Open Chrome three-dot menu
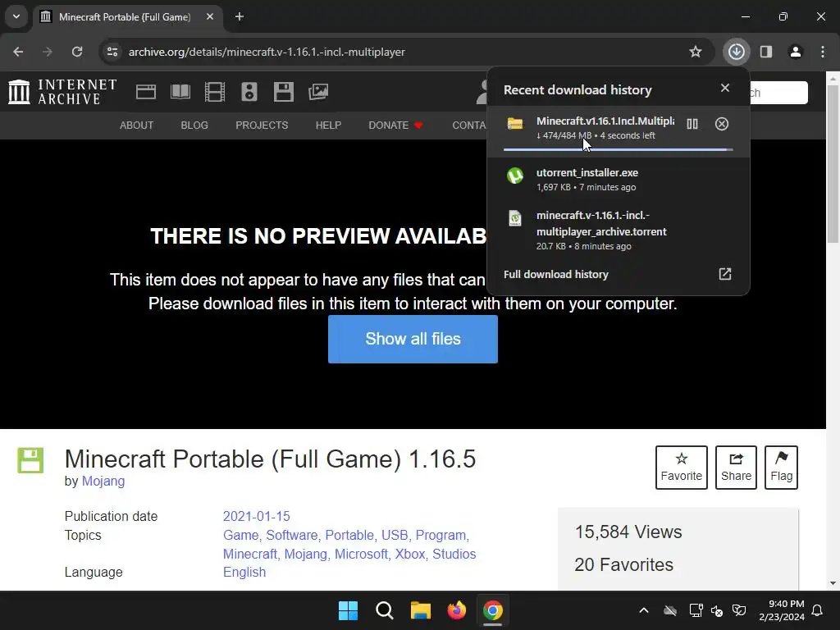840x630 pixels. pyautogui.click(x=823, y=52)
